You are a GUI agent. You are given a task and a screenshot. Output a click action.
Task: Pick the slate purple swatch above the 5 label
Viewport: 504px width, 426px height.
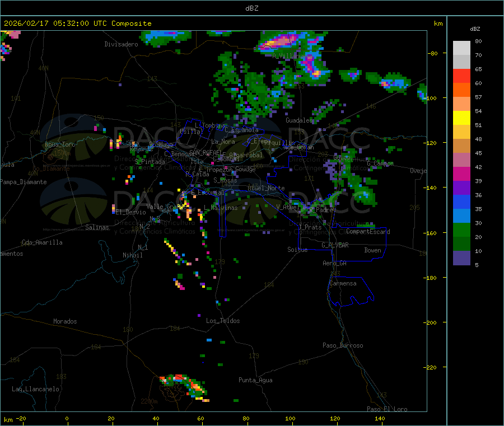(461, 258)
